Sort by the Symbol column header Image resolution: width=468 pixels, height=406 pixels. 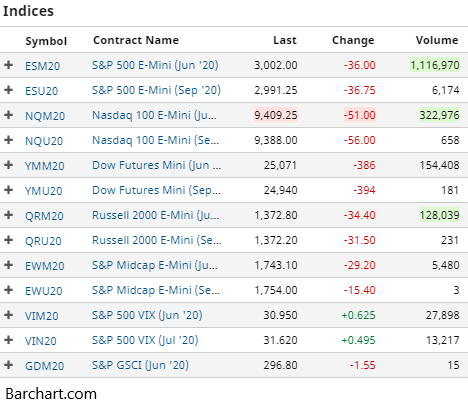(46, 41)
